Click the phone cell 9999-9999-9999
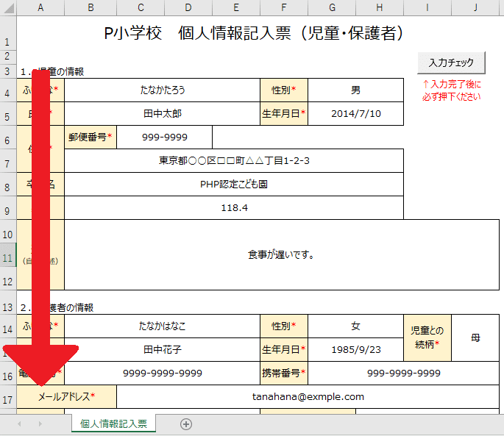This screenshot has width=504, height=436. pyautogui.click(x=163, y=373)
